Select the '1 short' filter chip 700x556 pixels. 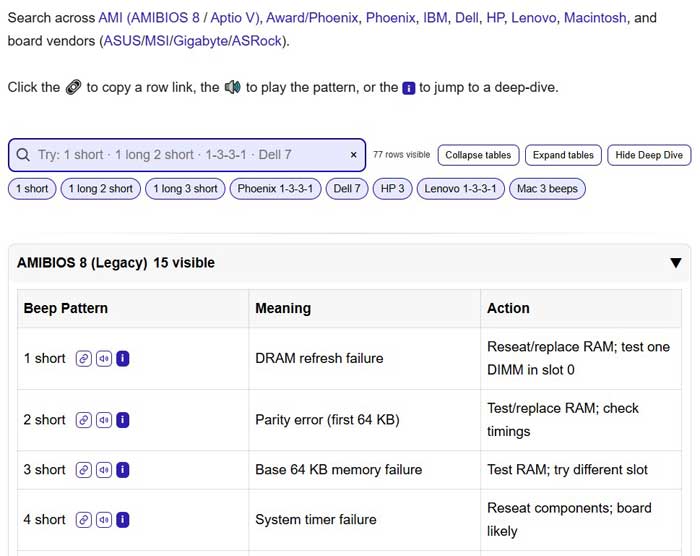(x=32, y=188)
